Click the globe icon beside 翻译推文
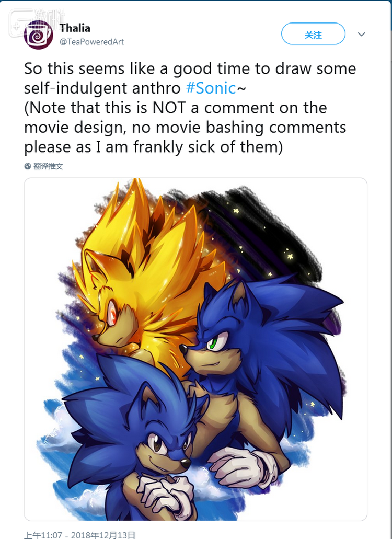Screen dimensions: 392x539 [28, 166]
